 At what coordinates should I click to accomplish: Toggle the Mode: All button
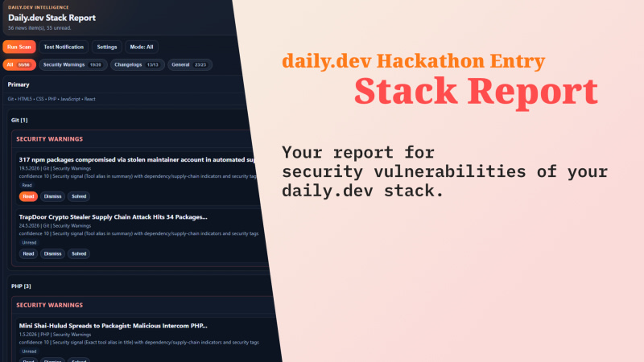142,47
